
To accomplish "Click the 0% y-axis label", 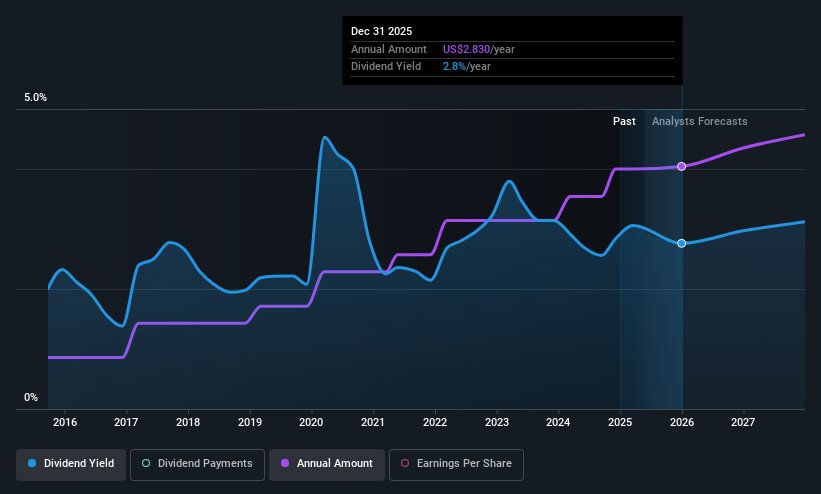I will click(31, 398).
